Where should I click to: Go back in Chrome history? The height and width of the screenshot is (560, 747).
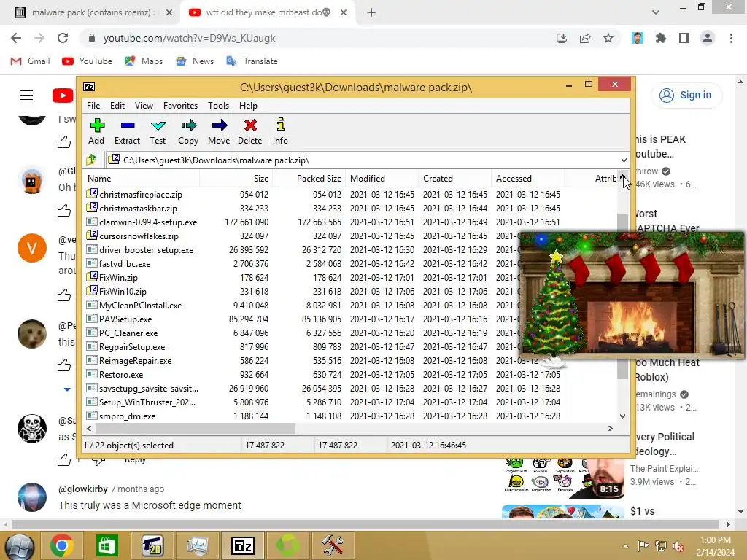[x=16, y=38]
